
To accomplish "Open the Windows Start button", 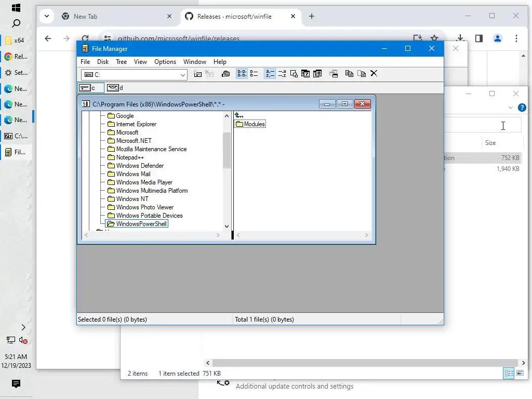I will coord(16,7).
